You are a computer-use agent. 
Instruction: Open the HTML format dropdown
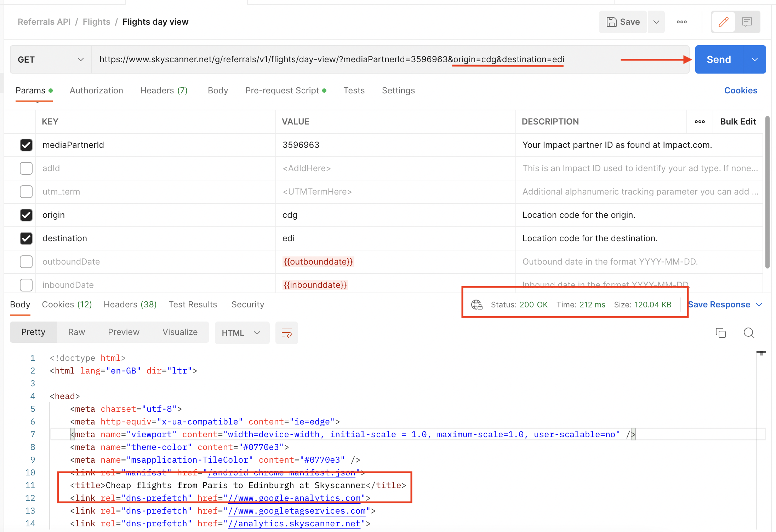[x=242, y=333]
